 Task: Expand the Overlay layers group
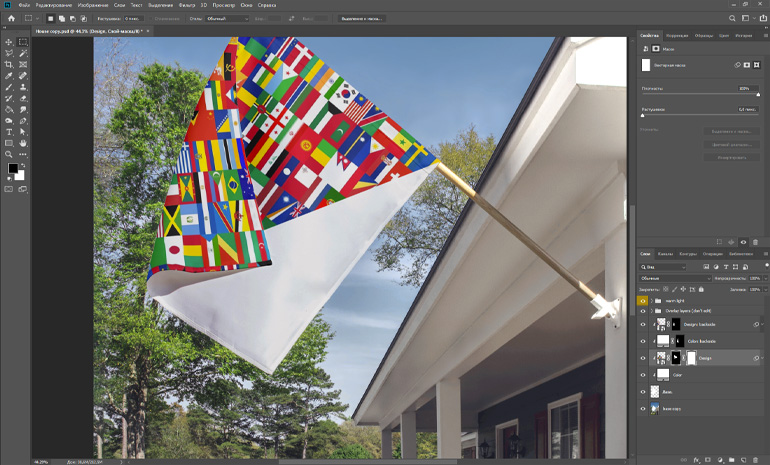pos(652,311)
